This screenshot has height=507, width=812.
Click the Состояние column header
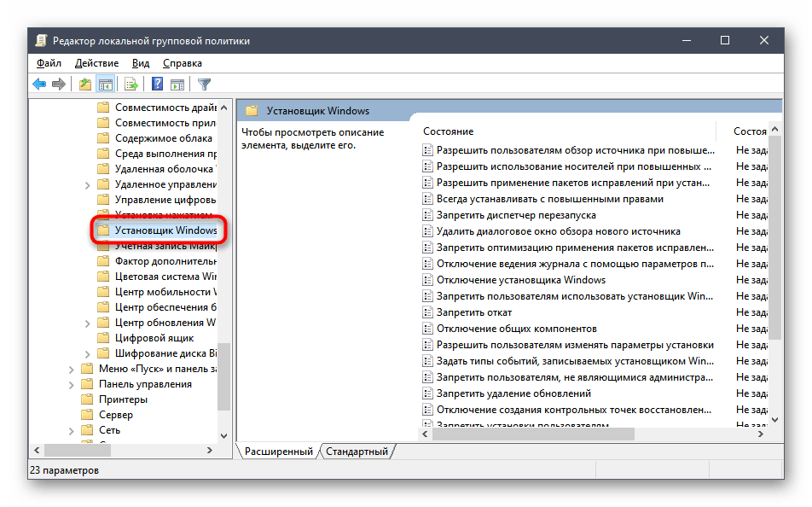[x=449, y=131]
